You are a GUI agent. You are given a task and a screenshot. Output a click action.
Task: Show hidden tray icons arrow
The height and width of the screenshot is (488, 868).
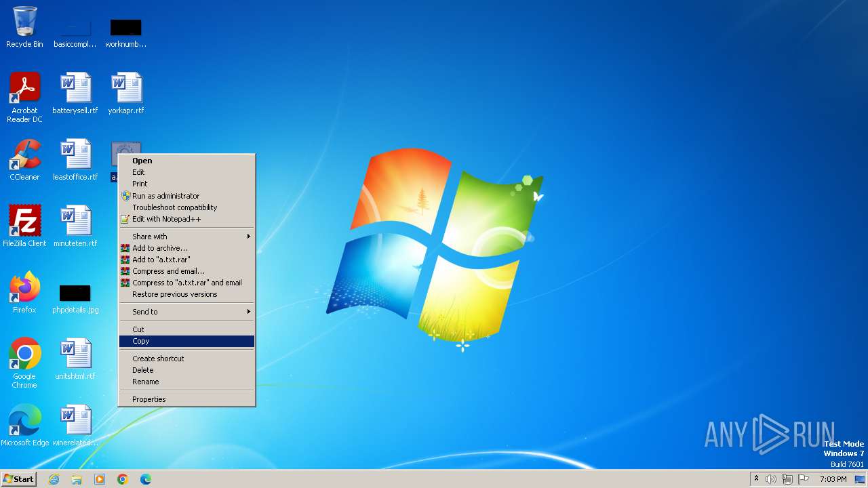(x=757, y=479)
